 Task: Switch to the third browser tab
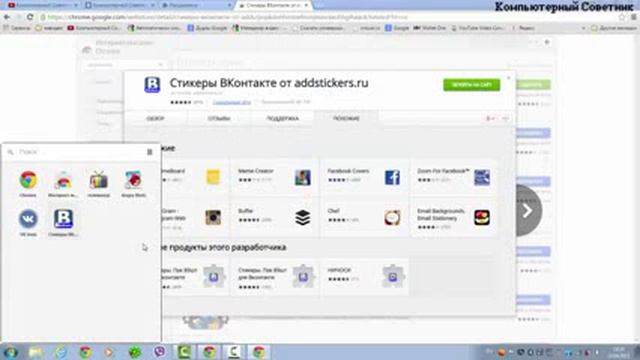(x=196, y=5)
